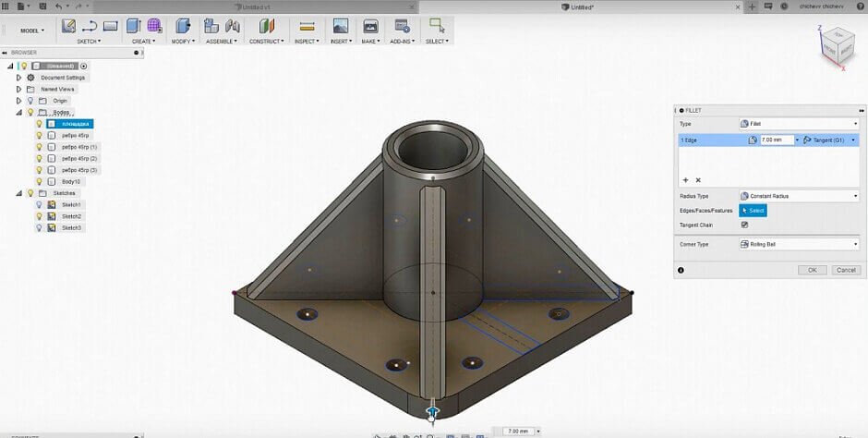This screenshot has height=438, width=868.
Task: Show Sketch1 using its light bulb
Action: tap(40, 205)
